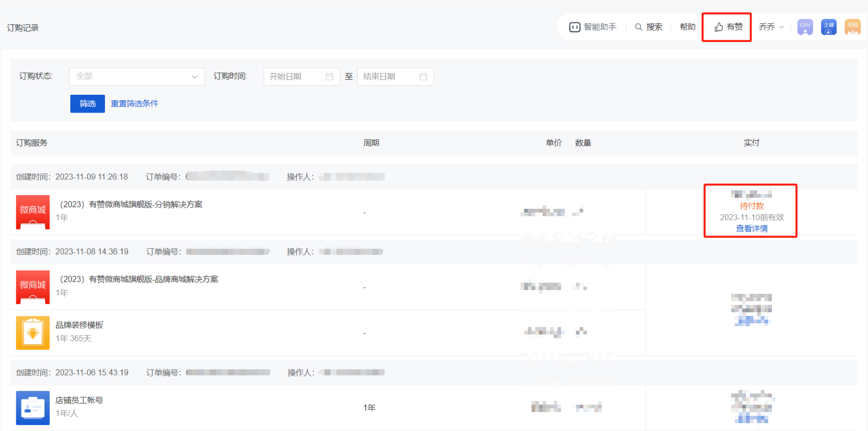
Task: Open the 结束日期 date picker
Action: click(395, 77)
